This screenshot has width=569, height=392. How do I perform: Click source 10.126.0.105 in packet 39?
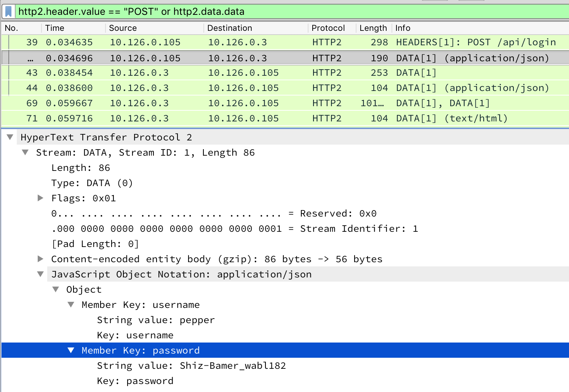click(145, 42)
